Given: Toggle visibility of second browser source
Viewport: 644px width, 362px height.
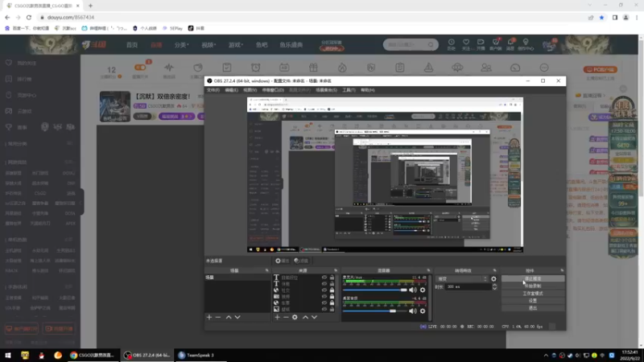Looking at the screenshot, I should click(324, 303).
